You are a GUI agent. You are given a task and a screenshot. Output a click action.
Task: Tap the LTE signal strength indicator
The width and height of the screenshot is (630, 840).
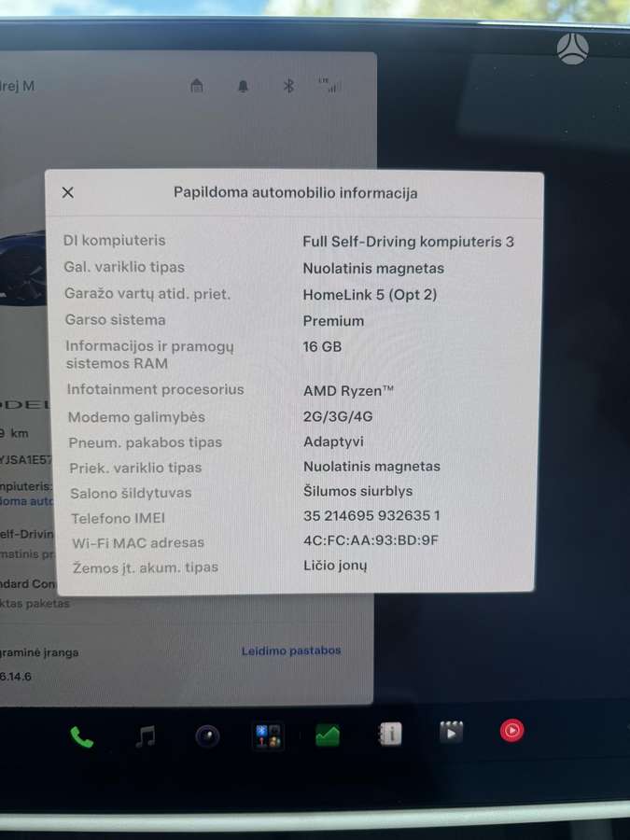coord(329,85)
